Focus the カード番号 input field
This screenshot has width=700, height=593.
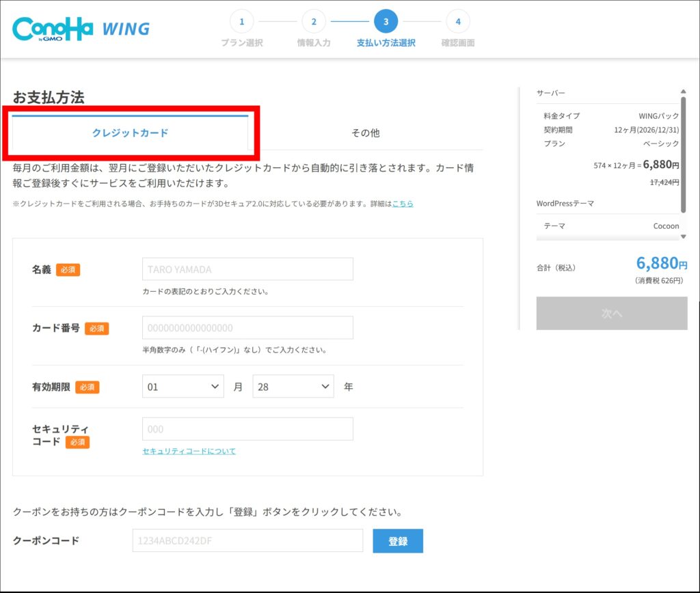click(247, 328)
